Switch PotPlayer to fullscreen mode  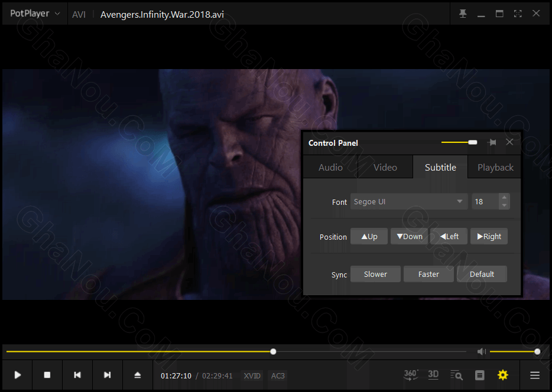(x=518, y=14)
